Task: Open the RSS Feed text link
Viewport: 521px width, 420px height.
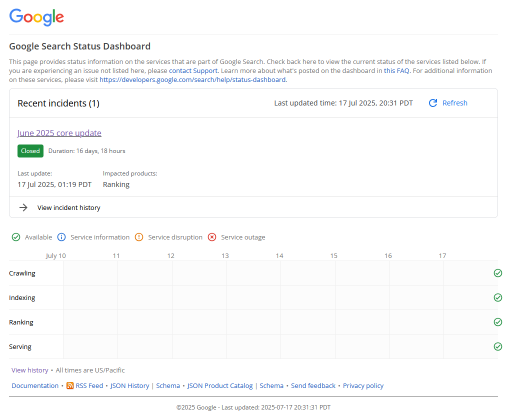Action: coord(89,386)
